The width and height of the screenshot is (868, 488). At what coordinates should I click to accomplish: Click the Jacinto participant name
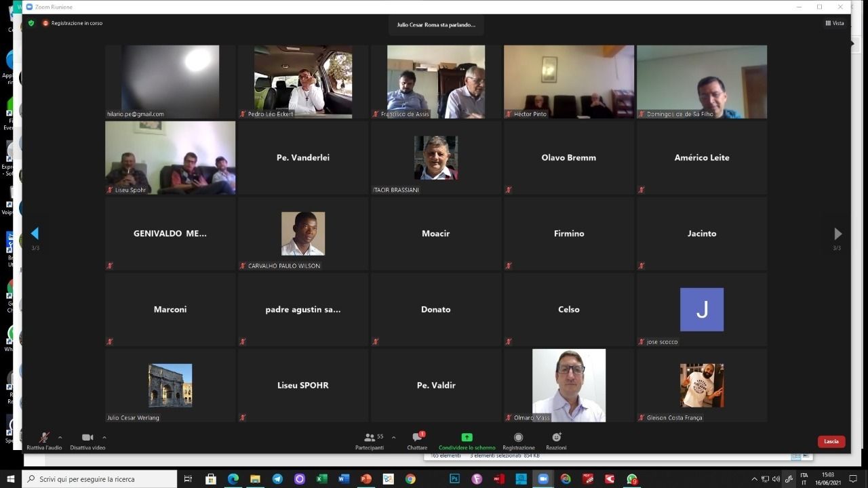(x=702, y=234)
